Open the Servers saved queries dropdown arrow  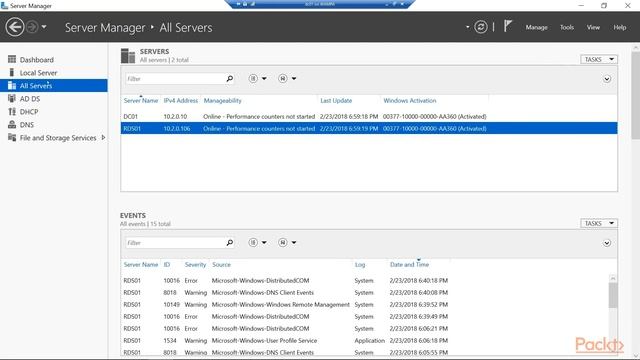coord(294,78)
